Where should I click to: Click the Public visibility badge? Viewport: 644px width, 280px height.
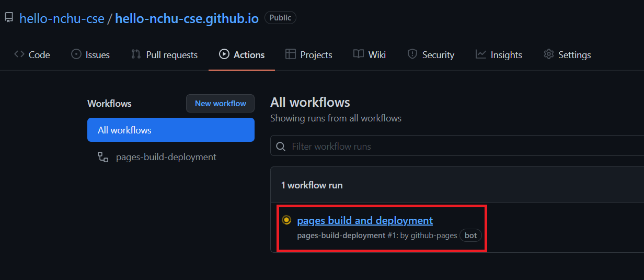[x=280, y=18]
